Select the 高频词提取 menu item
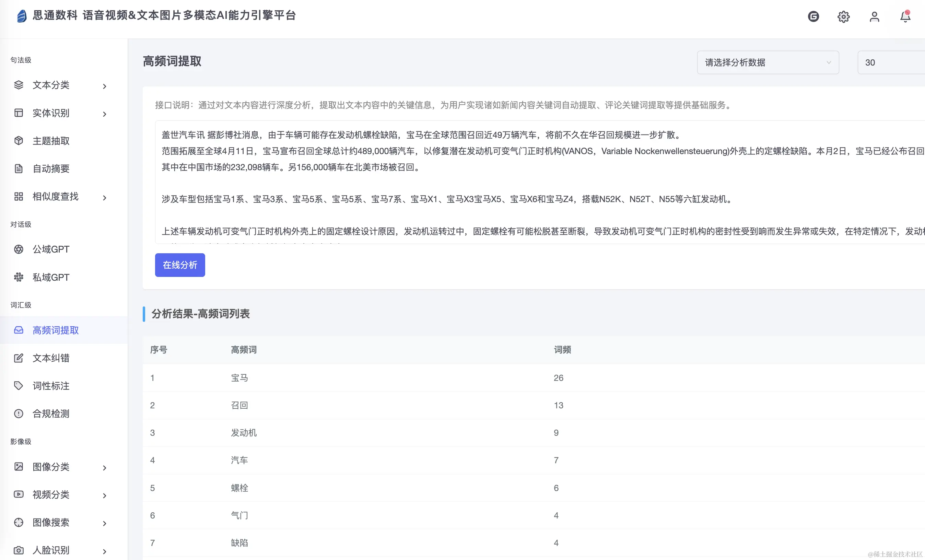Viewport: 925px width, 560px height. [x=56, y=330]
